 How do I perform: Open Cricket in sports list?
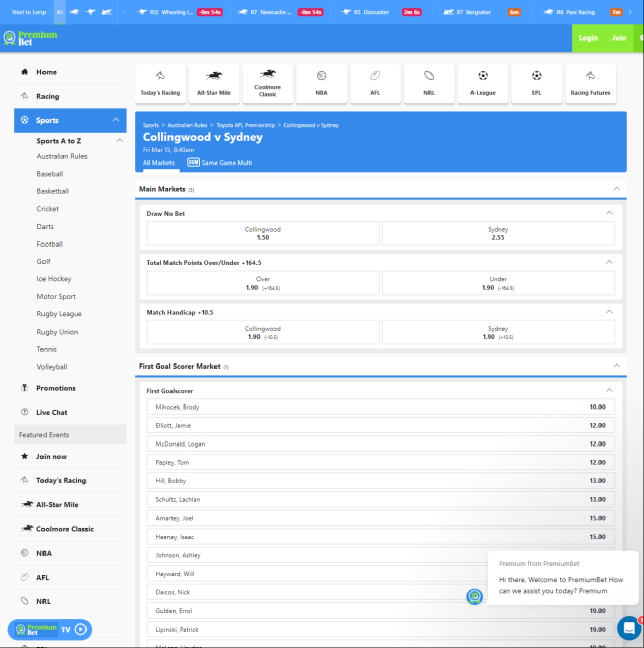click(48, 209)
